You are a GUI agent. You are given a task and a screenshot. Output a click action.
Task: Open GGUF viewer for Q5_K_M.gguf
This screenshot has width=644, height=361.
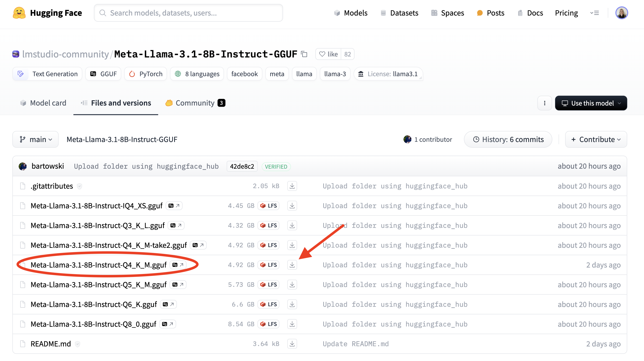pos(178,285)
